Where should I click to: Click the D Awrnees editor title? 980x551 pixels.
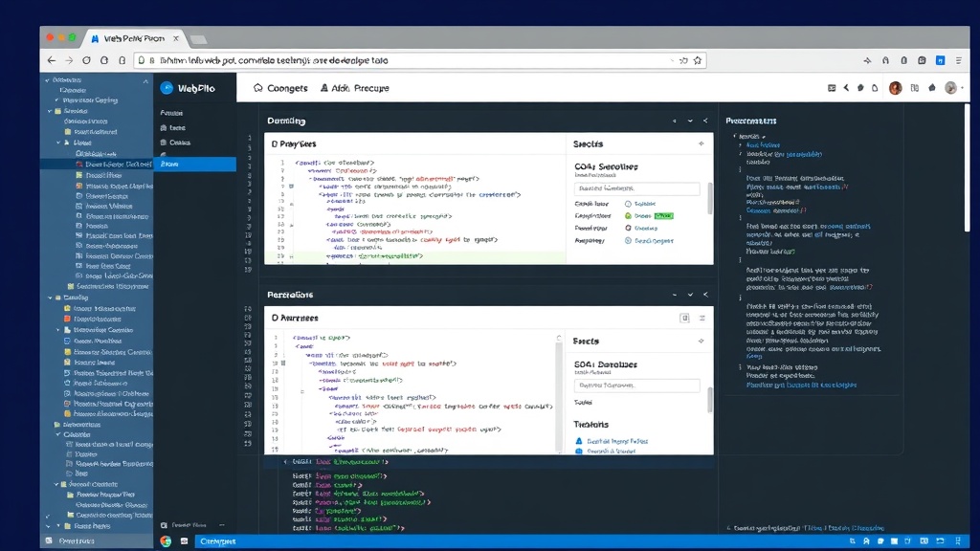point(295,318)
